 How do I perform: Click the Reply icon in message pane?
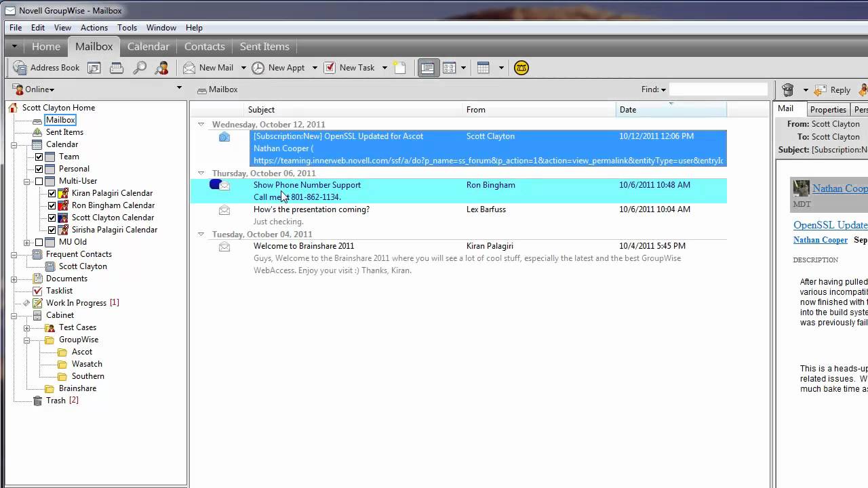832,90
